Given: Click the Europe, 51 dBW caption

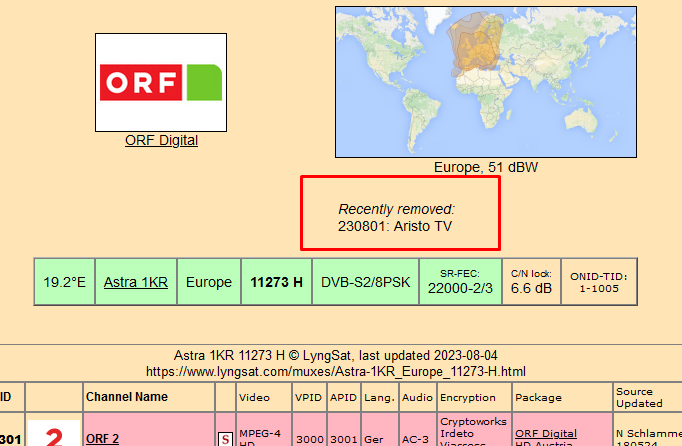Looking at the screenshot, I should (485, 167).
